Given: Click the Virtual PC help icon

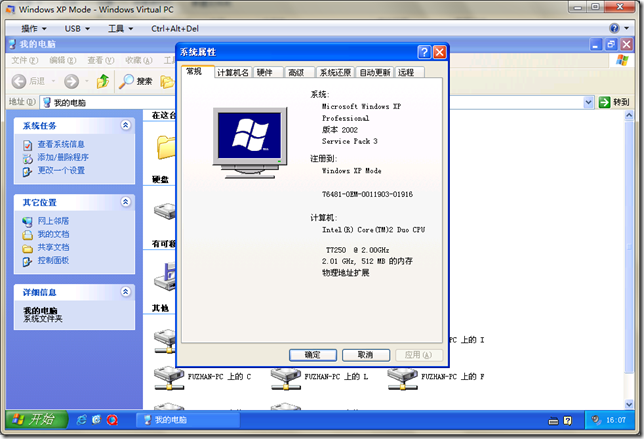Looking at the screenshot, I should point(614,28).
